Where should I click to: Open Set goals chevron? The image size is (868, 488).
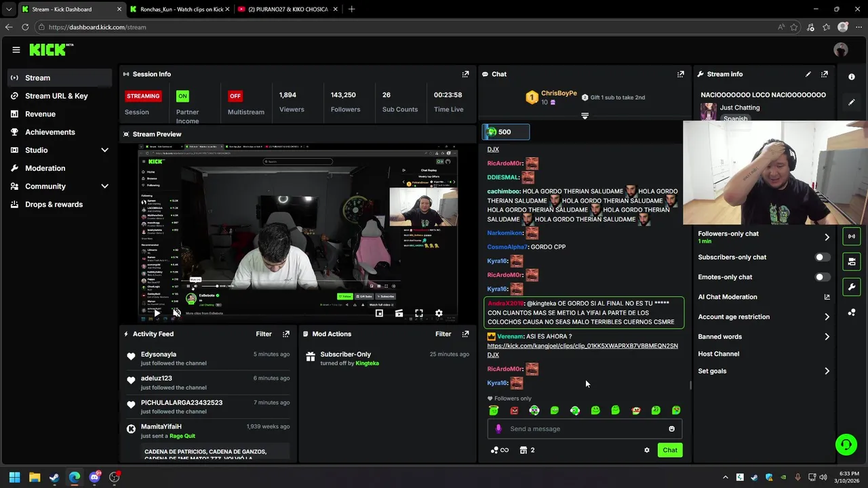(827, 371)
